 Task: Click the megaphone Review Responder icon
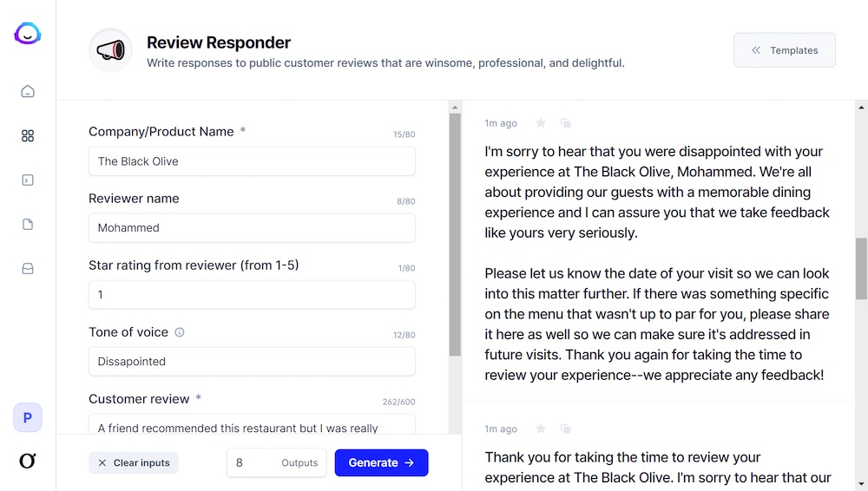[111, 50]
